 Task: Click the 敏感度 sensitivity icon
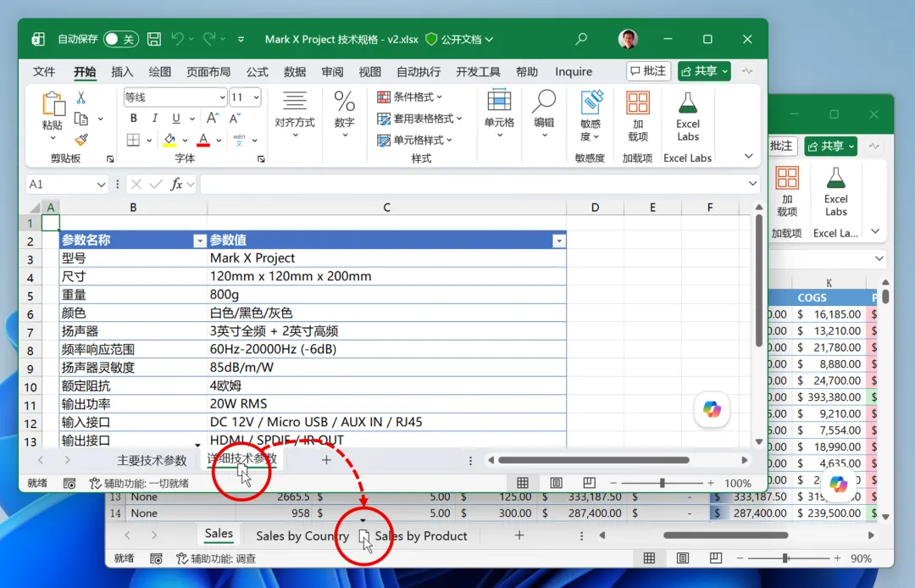pos(591,102)
